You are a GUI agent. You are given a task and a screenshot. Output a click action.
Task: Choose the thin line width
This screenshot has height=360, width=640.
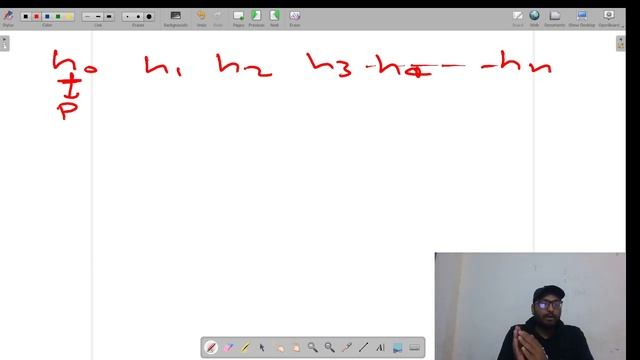[87, 17]
